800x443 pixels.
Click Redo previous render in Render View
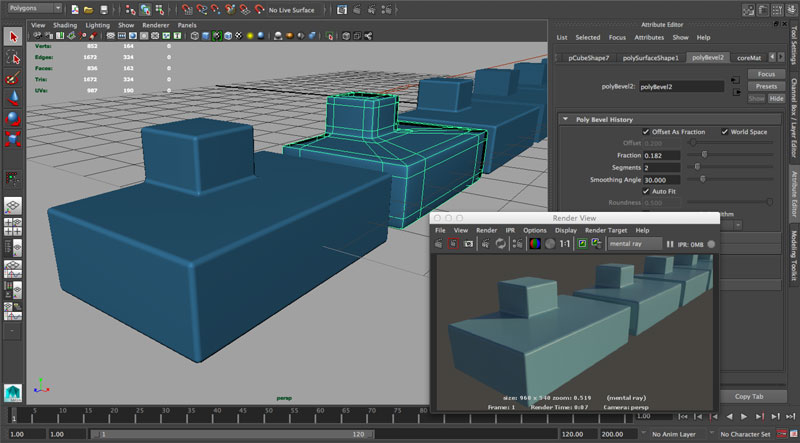[439, 244]
